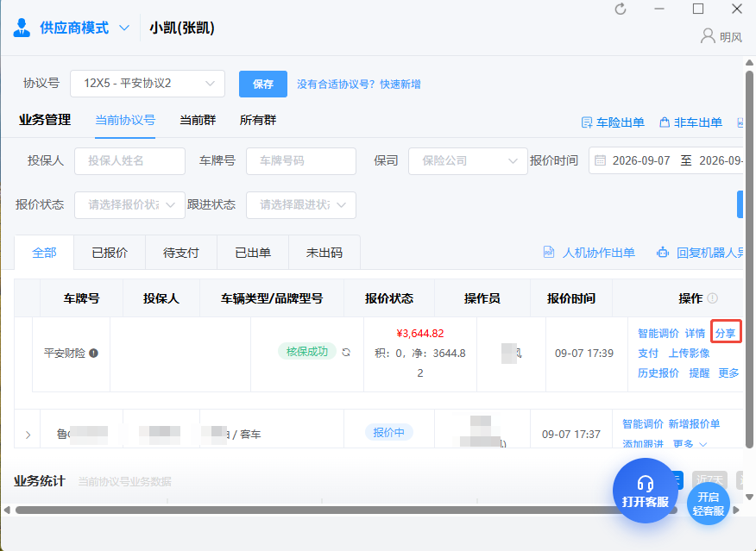This screenshot has width=756, height=551.
Task: Open the 请选择跟进状态 dropdown
Action: coord(301,204)
